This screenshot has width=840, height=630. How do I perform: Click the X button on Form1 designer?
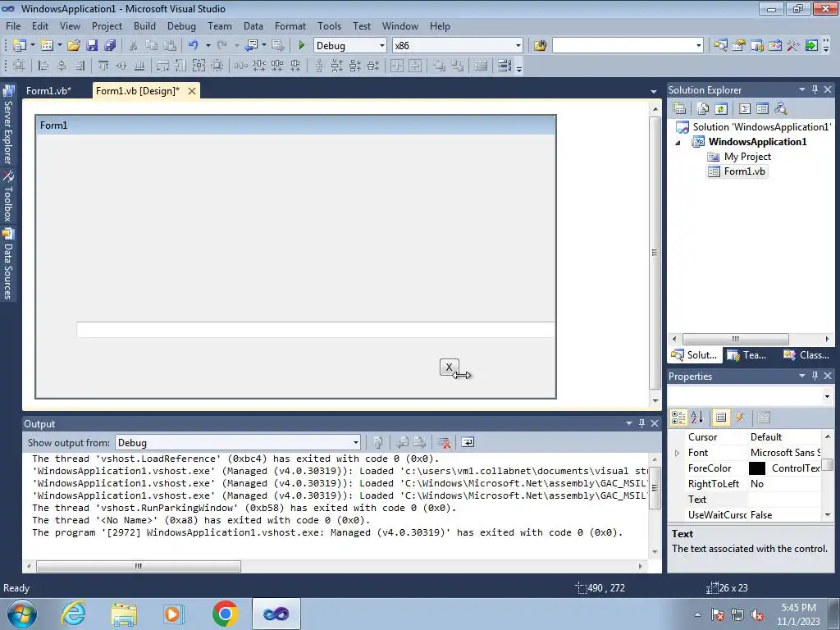[x=449, y=367]
